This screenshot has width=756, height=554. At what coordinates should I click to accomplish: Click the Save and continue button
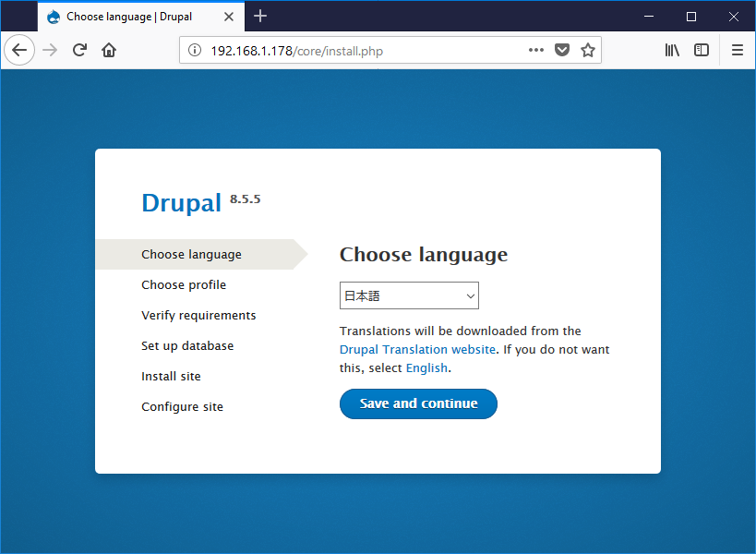point(418,403)
